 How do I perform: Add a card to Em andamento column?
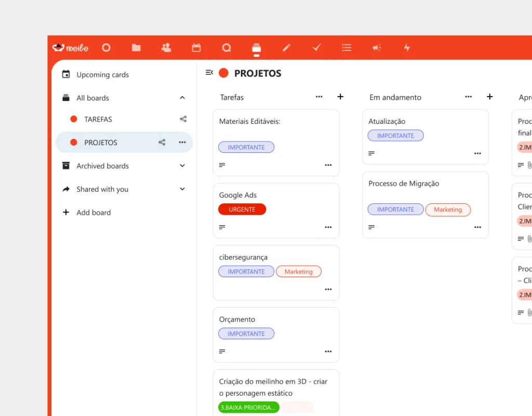pyautogui.click(x=489, y=97)
